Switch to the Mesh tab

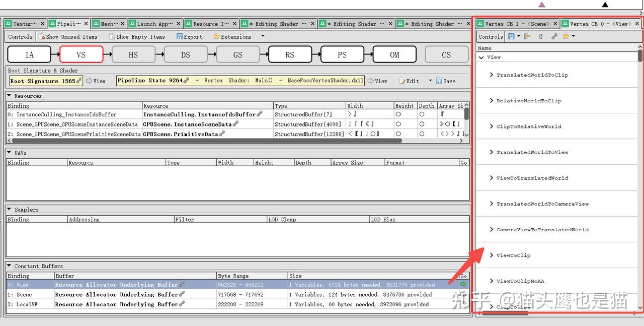[106, 23]
